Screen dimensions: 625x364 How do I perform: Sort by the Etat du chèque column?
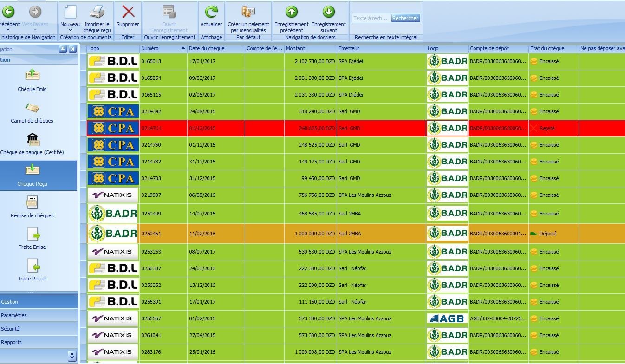click(553, 48)
